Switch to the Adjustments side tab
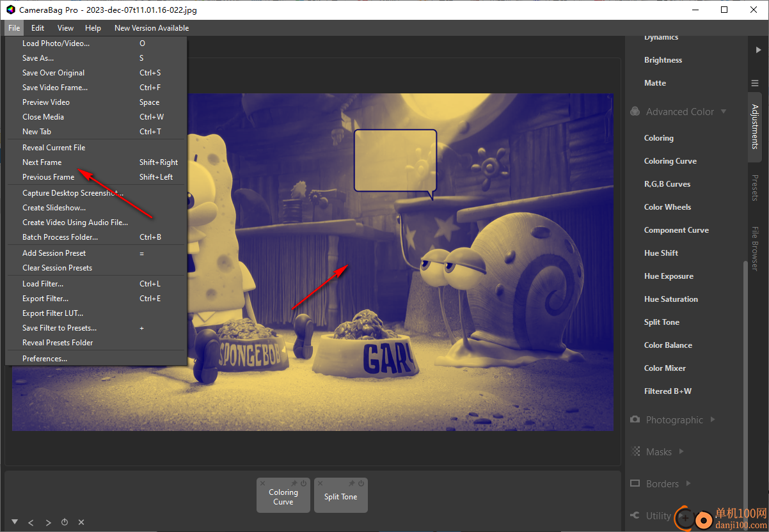The image size is (769, 532). click(x=755, y=127)
